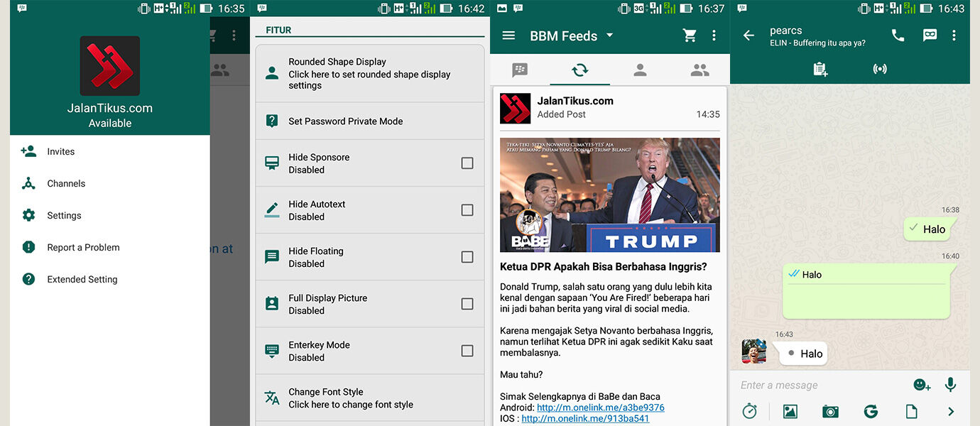Screen dimensions: 980x426
Task: Click the JalanTikus.com post avatar
Action: pos(516,109)
